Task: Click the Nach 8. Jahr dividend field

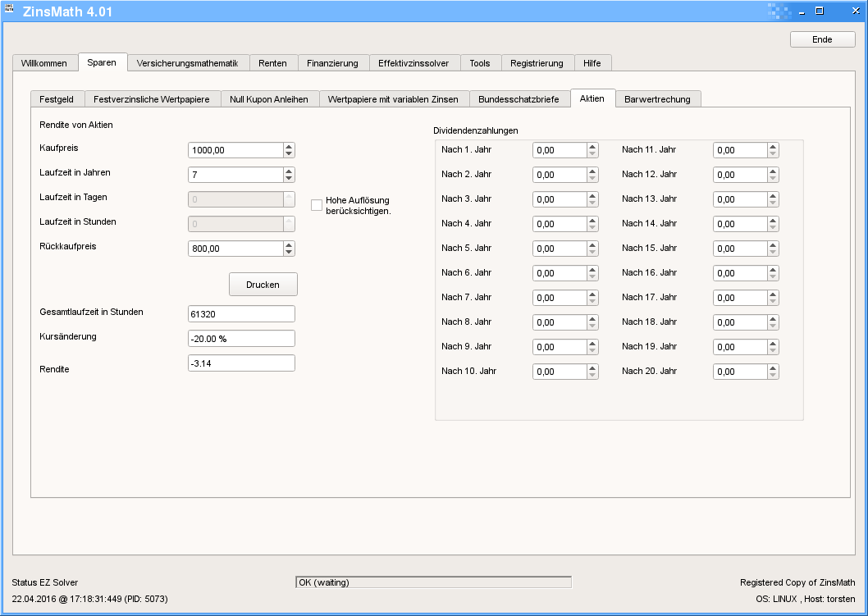Action: coord(560,322)
